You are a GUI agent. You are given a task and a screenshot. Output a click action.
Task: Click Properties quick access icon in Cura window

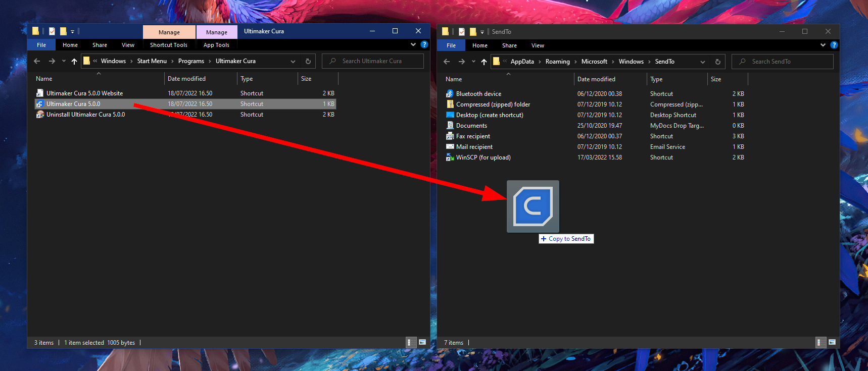52,31
